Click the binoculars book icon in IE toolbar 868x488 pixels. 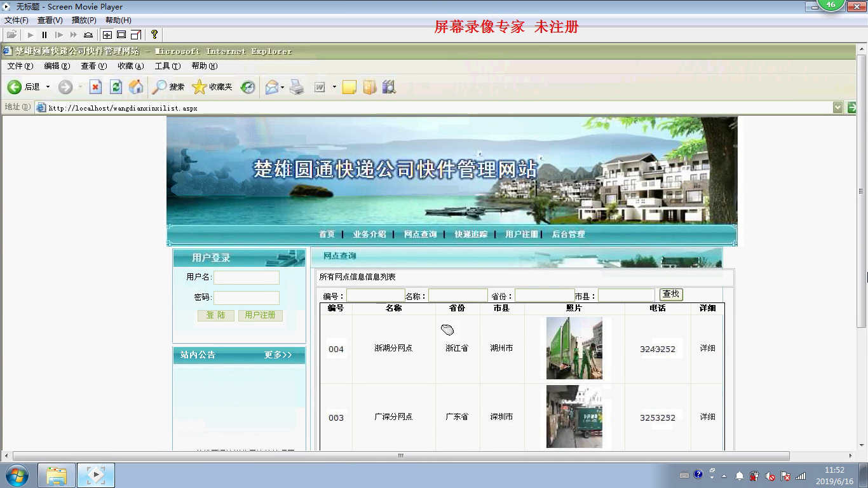point(389,87)
